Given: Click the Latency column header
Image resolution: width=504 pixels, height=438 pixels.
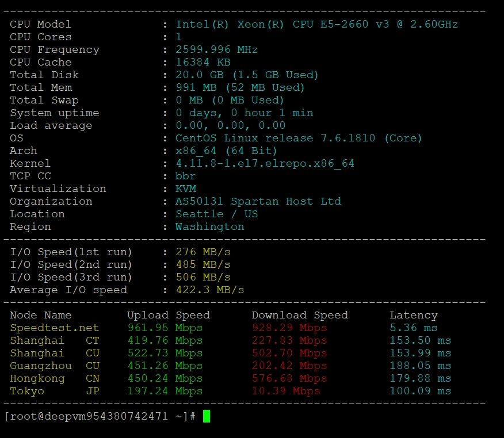Looking at the screenshot, I should pos(414,316).
